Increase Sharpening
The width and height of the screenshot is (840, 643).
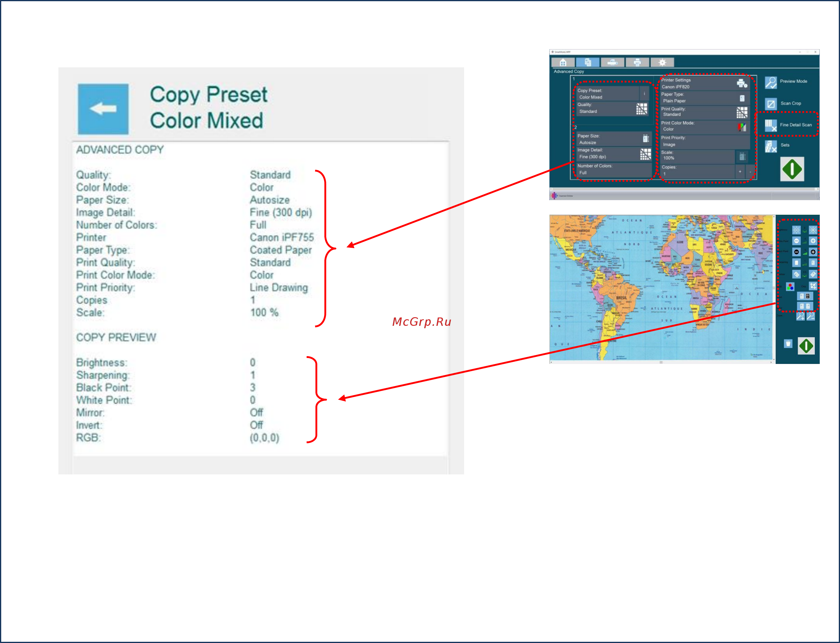tap(813, 263)
